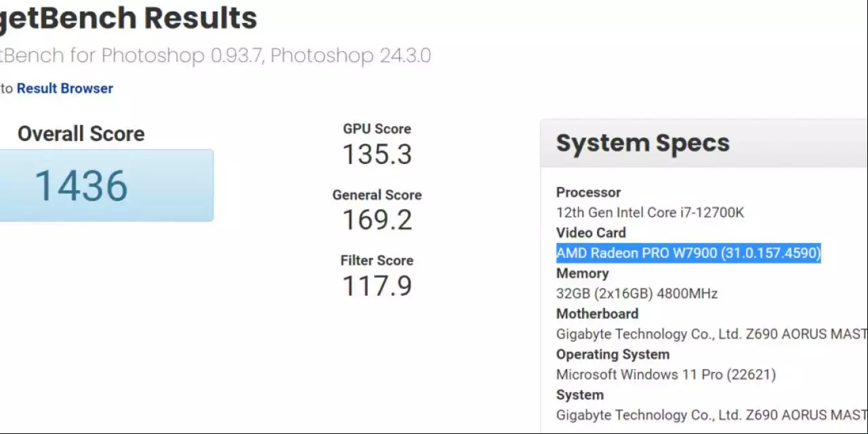The height and width of the screenshot is (434, 868).
Task: Click the GPU Score label
Action: point(377,129)
